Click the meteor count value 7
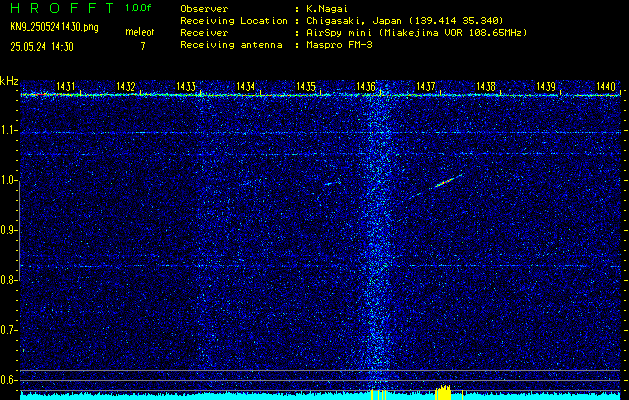The height and width of the screenshot is (400, 629). pos(143,46)
